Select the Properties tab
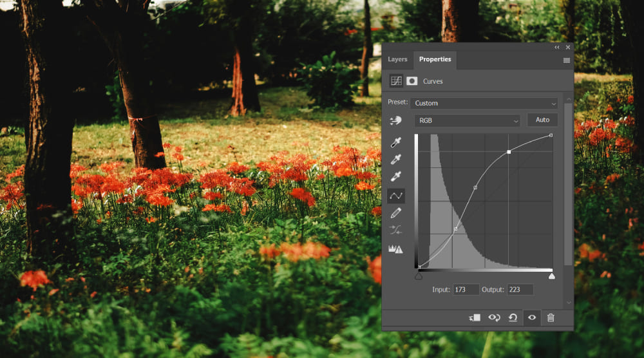The height and width of the screenshot is (358, 644). (435, 59)
